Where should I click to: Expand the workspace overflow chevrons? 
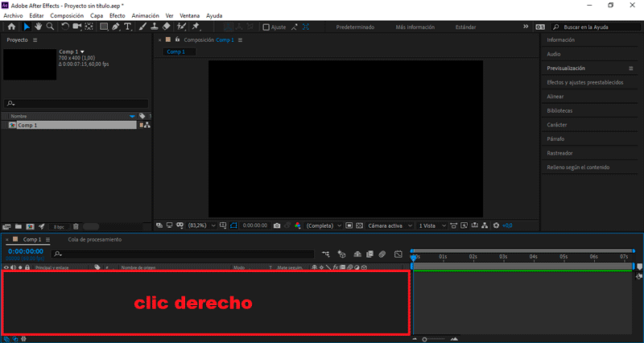pyautogui.click(x=526, y=27)
